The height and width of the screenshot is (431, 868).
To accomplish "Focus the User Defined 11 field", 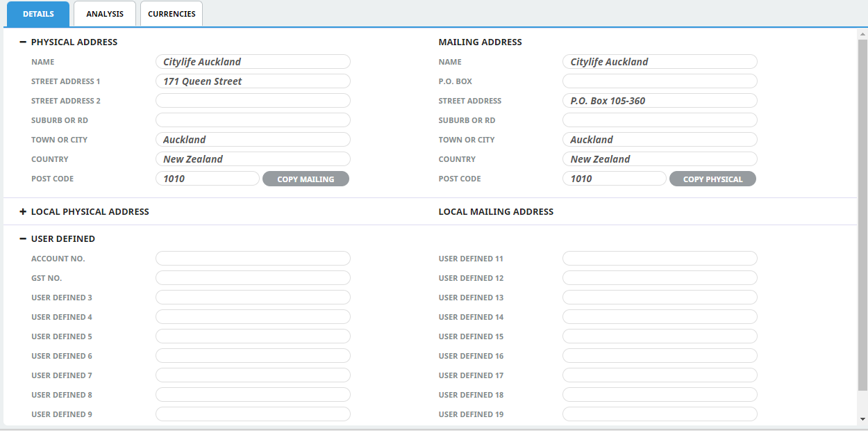I will pyautogui.click(x=660, y=259).
